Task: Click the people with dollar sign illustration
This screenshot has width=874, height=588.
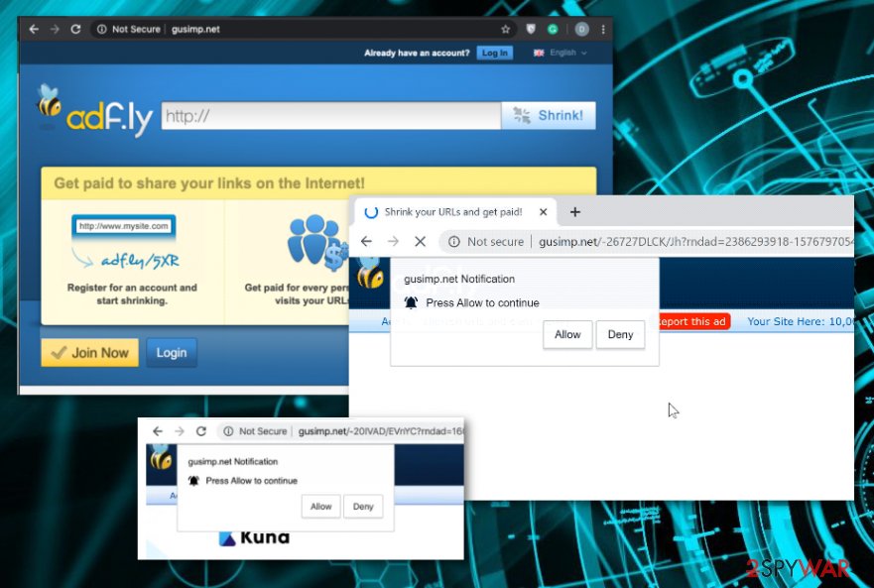Action: tap(316, 243)
